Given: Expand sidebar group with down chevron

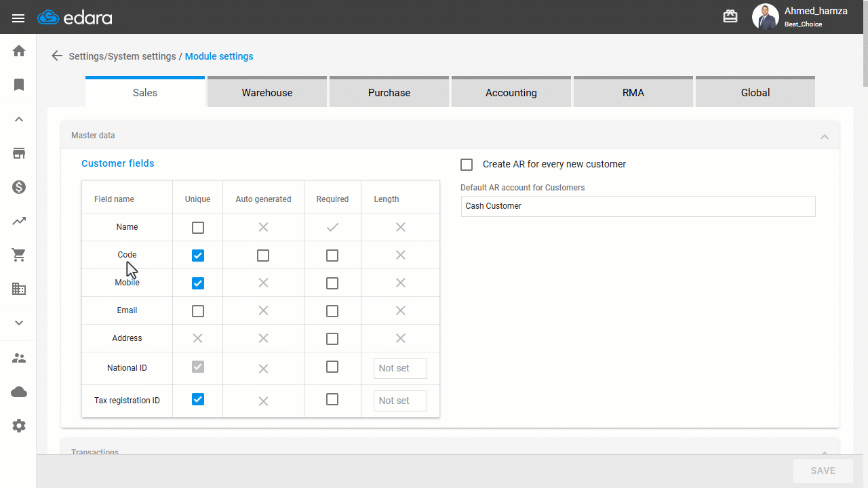Looking at the screenshot, I should coord(19,323).
